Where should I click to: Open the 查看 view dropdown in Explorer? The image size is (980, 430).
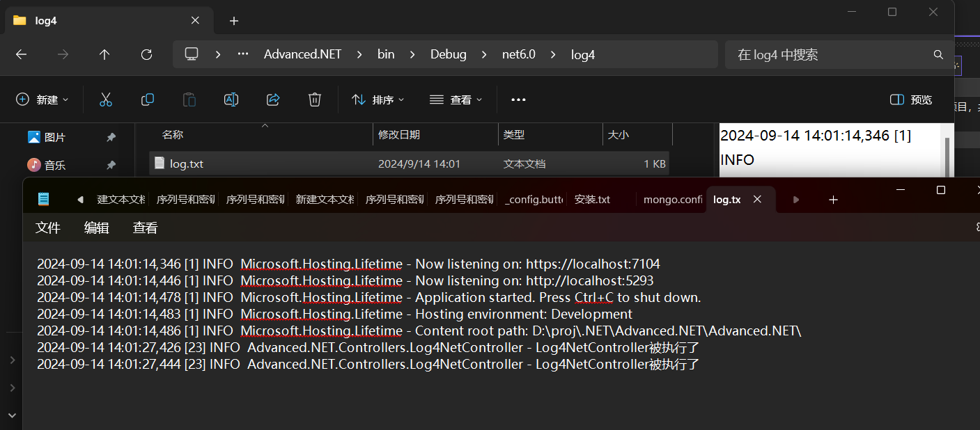(456, 99)
